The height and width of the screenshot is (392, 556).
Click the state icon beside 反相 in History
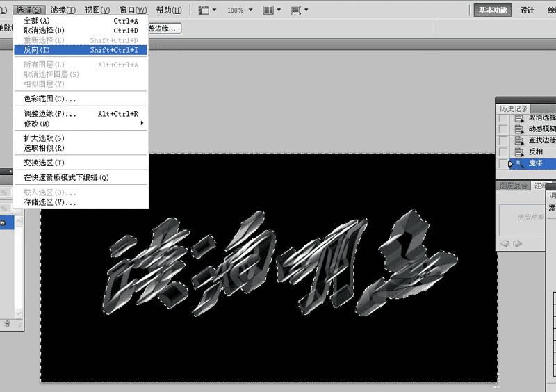[519, 152]
